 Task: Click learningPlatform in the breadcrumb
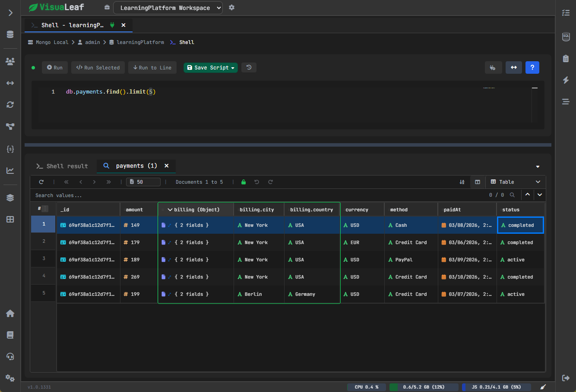click(x=140, y=42)
